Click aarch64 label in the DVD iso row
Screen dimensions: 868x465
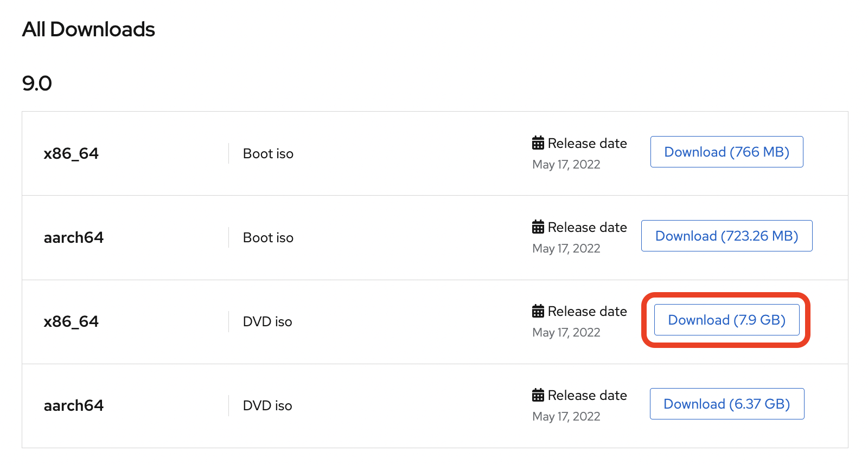(74, 405)
